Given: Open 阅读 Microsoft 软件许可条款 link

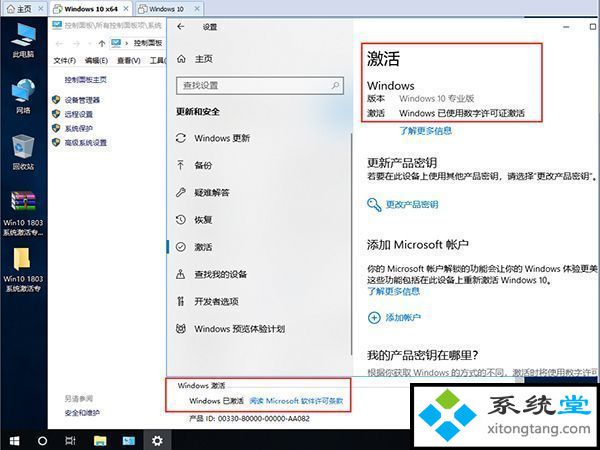Looking at the screenshot, I should point(296,401).
